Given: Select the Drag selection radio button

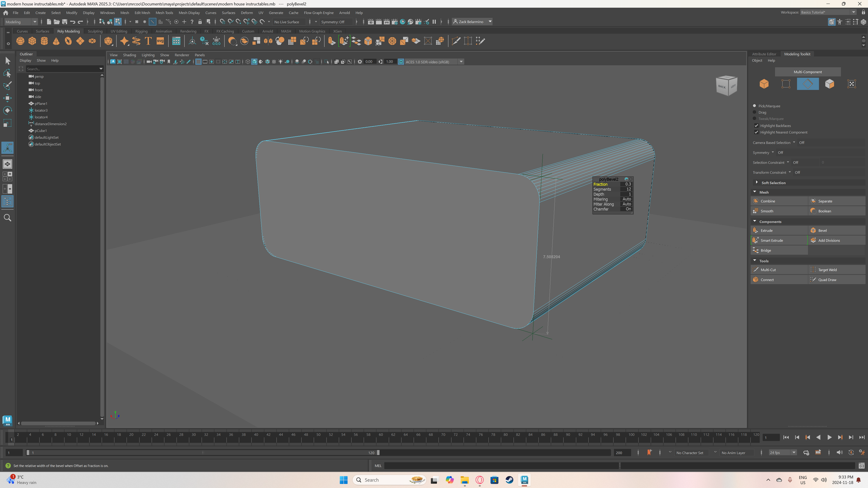Looking at the screenshot, I should [754, 112].
